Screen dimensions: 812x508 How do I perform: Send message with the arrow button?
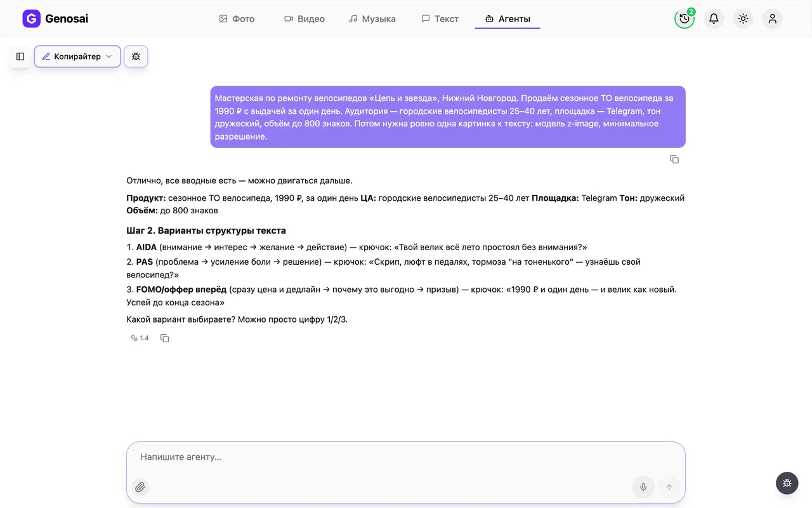pyautogui.click(x=669, y=487)
